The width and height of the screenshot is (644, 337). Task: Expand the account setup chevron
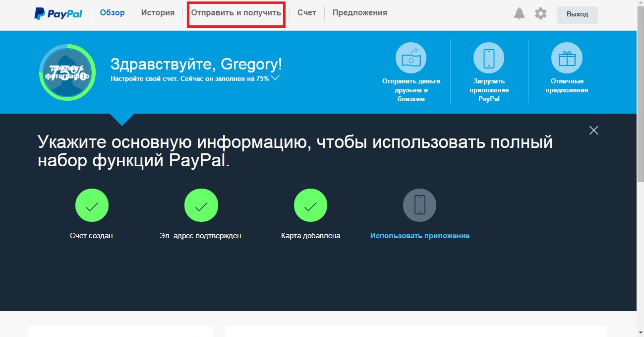(276, 78)
